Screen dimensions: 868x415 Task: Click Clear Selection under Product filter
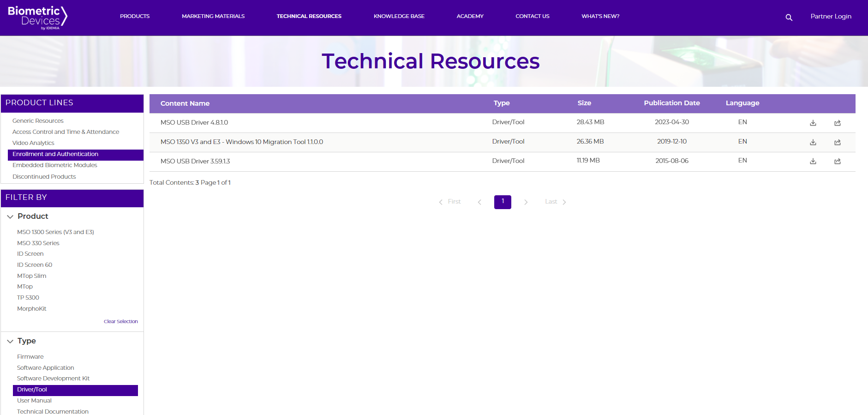(121, 322)
